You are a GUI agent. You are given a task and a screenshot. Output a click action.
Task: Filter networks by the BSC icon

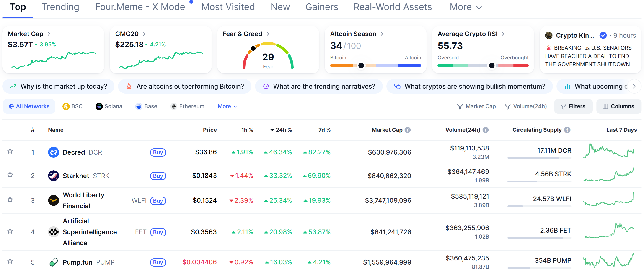pyautogui.click(x=66, y=106)
